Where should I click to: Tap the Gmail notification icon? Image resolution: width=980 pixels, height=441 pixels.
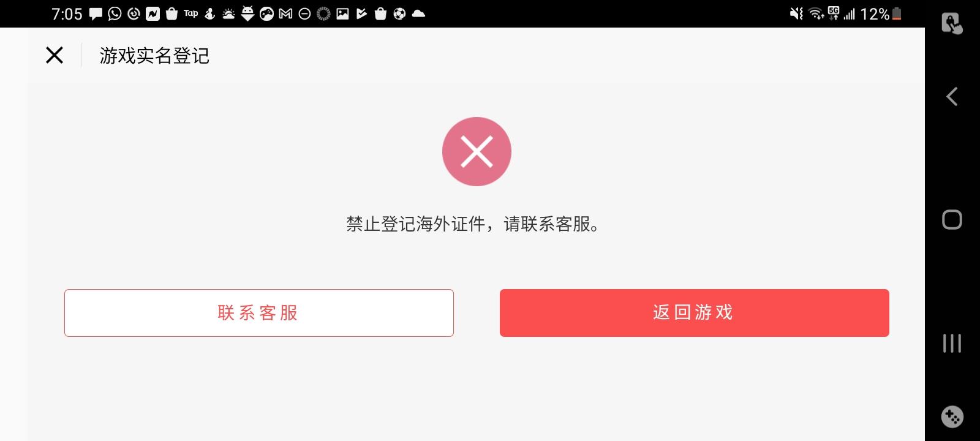click(x=285, y=13)
